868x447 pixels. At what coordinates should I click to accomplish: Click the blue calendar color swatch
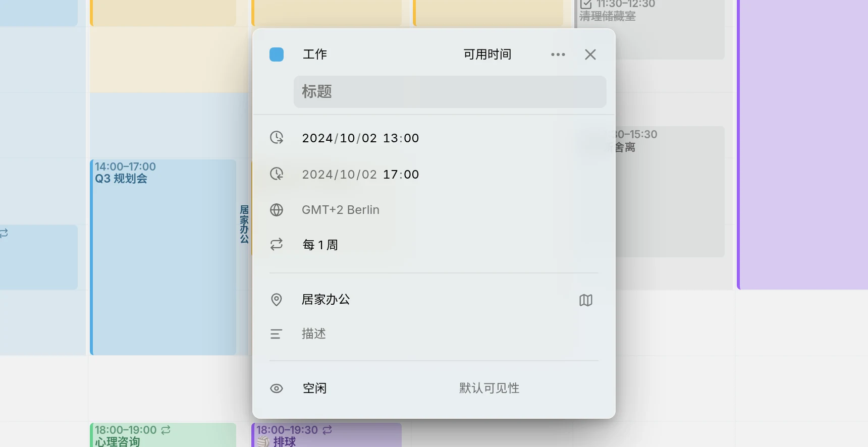[277, 54]
